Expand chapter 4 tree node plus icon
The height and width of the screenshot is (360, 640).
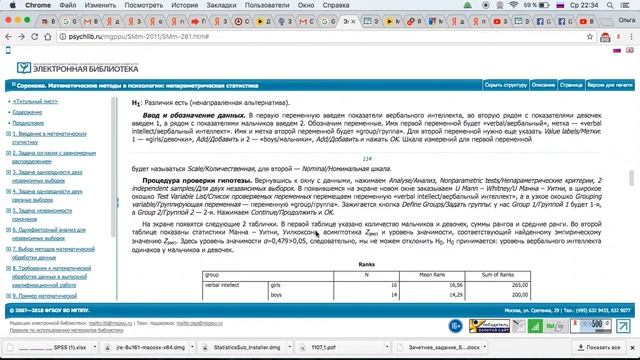8,191
